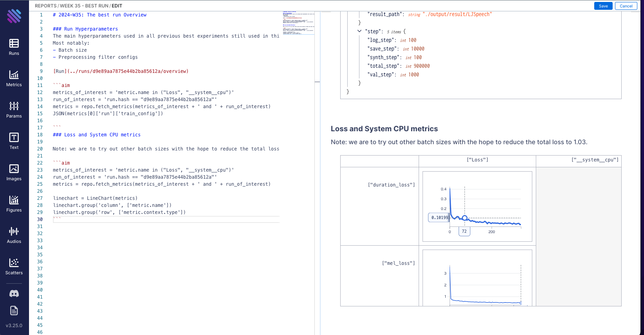Open the Audios explorer
Viewport: 644px width, 335px height.
click(14, 235)
